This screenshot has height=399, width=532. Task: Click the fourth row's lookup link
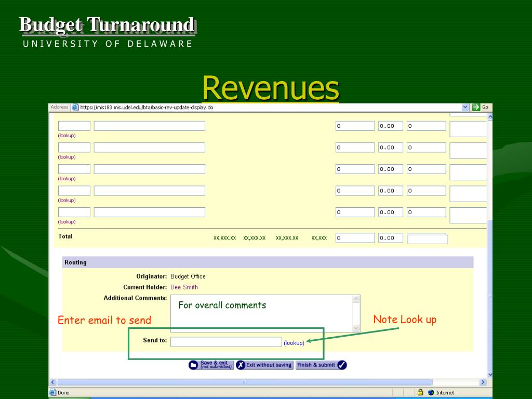(x=67, y=200)
